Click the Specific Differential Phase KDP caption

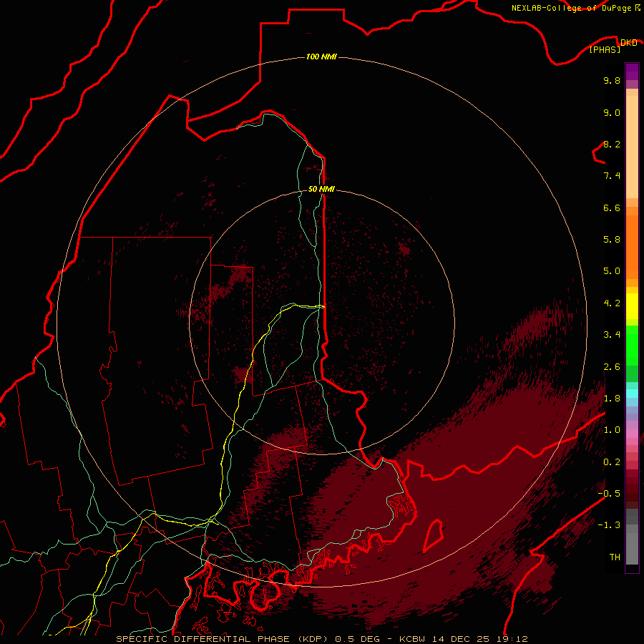[321, 639]
